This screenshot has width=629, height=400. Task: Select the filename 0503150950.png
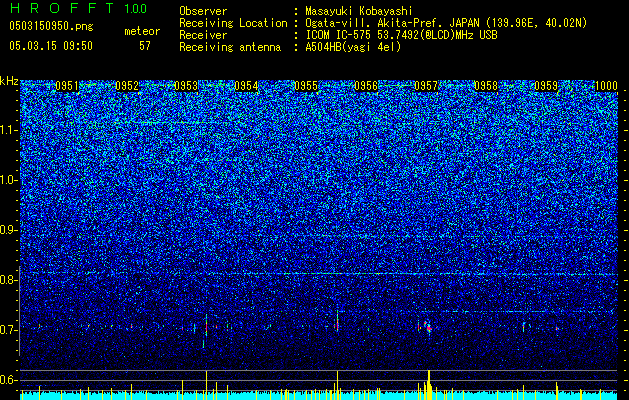51,26
